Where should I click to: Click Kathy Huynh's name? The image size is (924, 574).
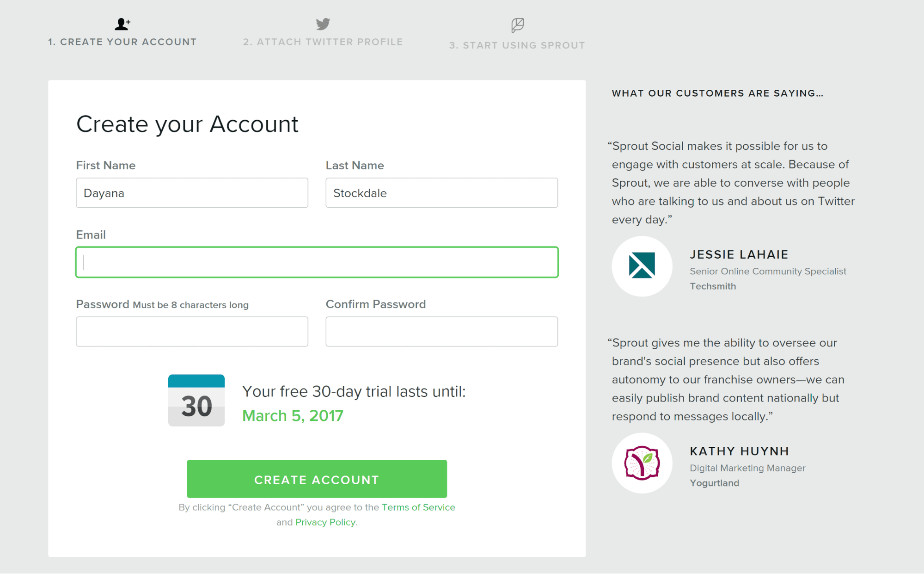tap(740, 451)
